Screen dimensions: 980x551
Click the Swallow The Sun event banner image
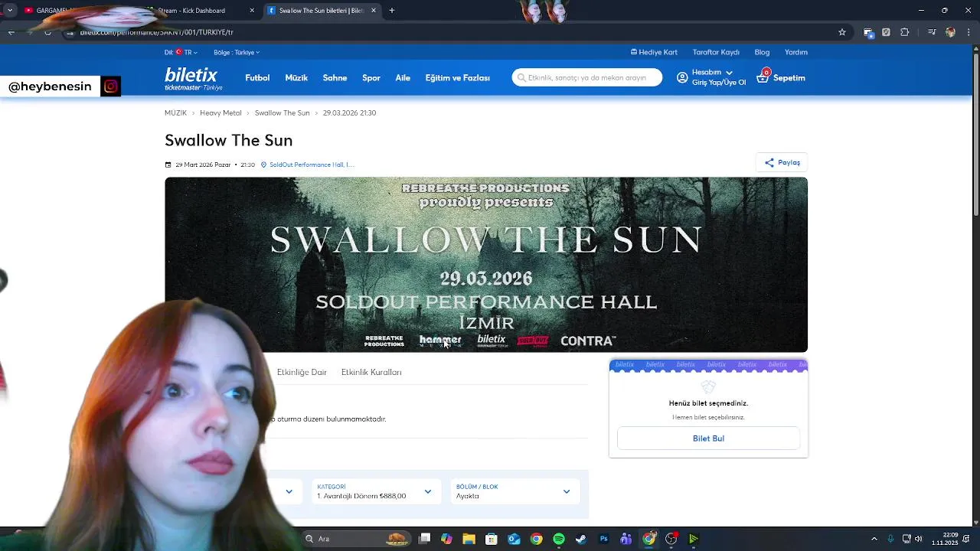click(x=486, y=265)
